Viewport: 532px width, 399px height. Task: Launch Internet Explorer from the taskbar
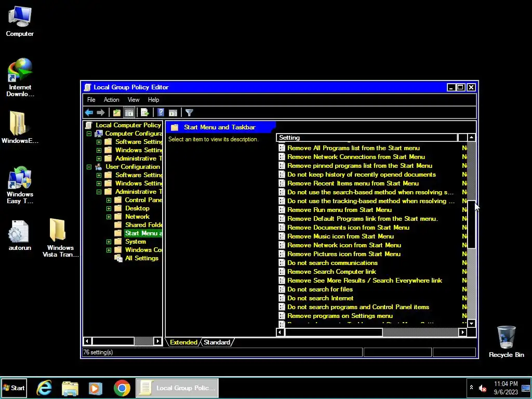[44, 388]
